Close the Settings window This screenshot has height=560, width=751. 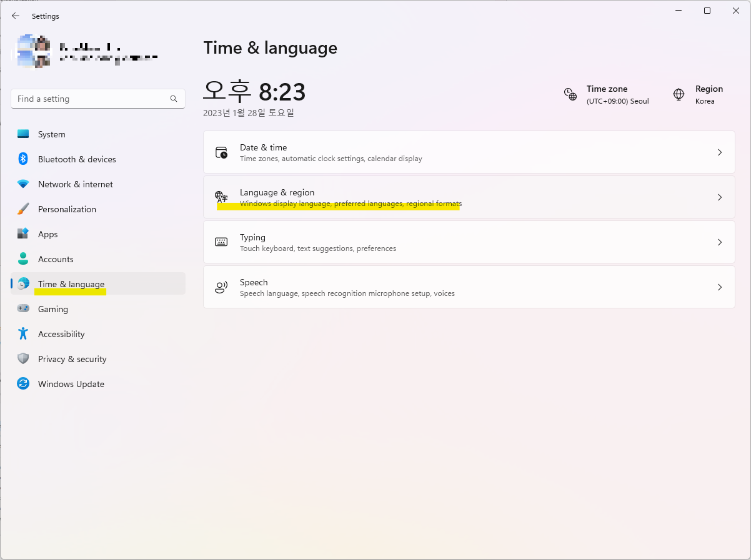735,11
